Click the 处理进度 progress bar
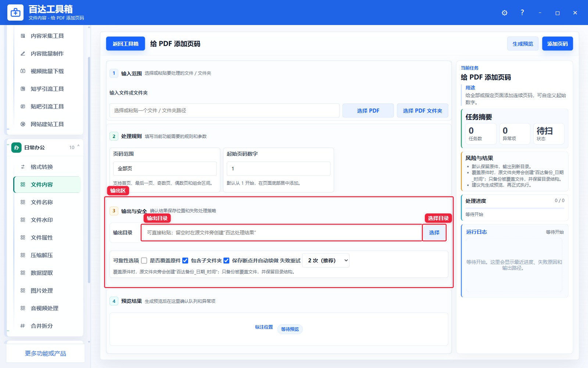The height and width of the screenshot is (368, 588). (x=515, y=208)
